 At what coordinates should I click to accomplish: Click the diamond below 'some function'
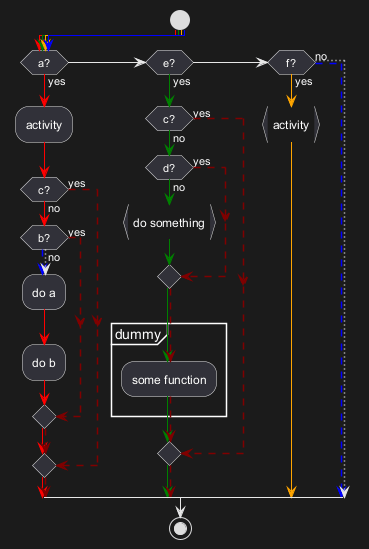(x=169, y=453)
